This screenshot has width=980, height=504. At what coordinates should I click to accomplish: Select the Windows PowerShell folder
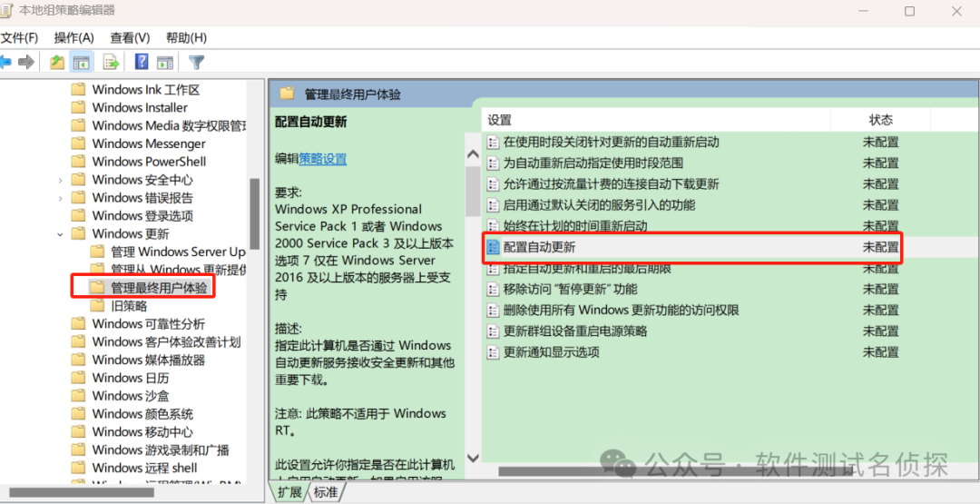tap(138, 162)
